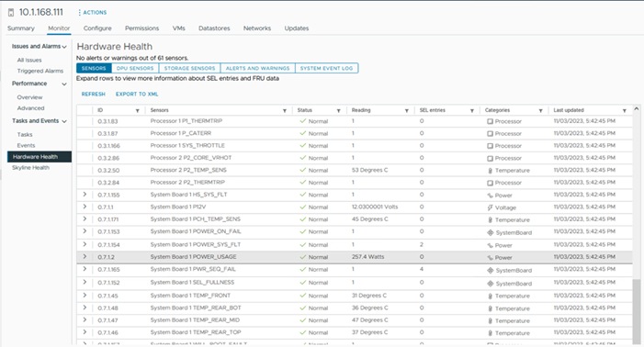
Task: Collapse the Issues and Alarms section
Action: [64, 47]
